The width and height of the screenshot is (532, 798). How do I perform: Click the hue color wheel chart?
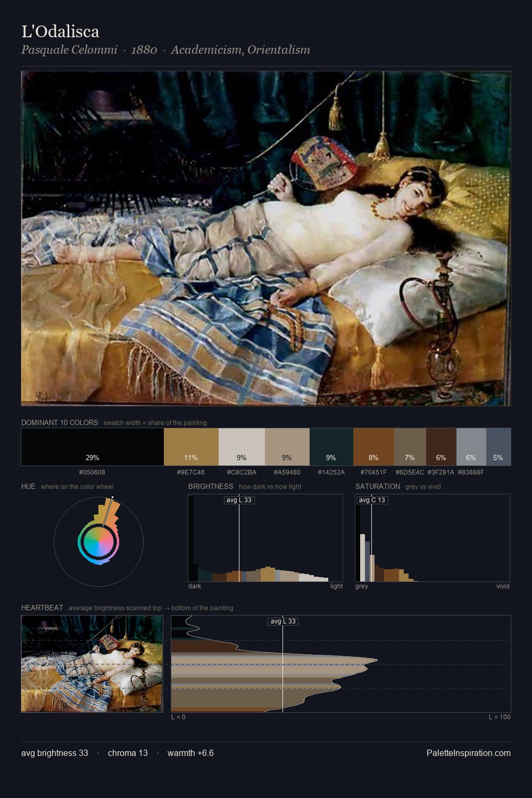(98, 542)
